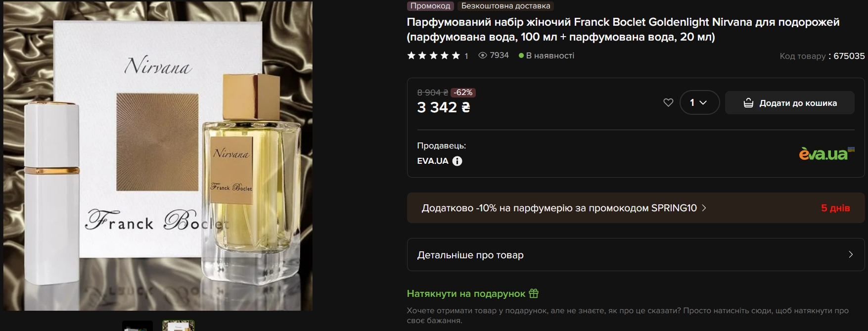Click the -62% discount badge

tap(463, 93)
